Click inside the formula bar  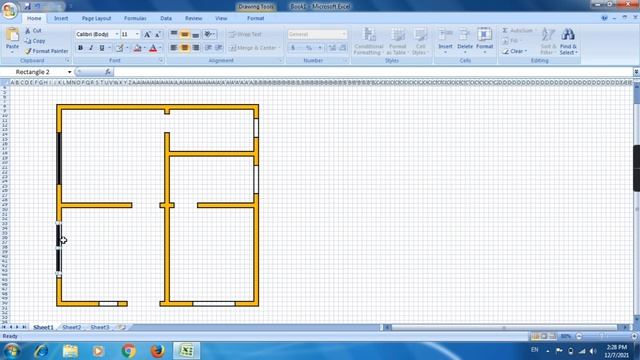point(373,72)
